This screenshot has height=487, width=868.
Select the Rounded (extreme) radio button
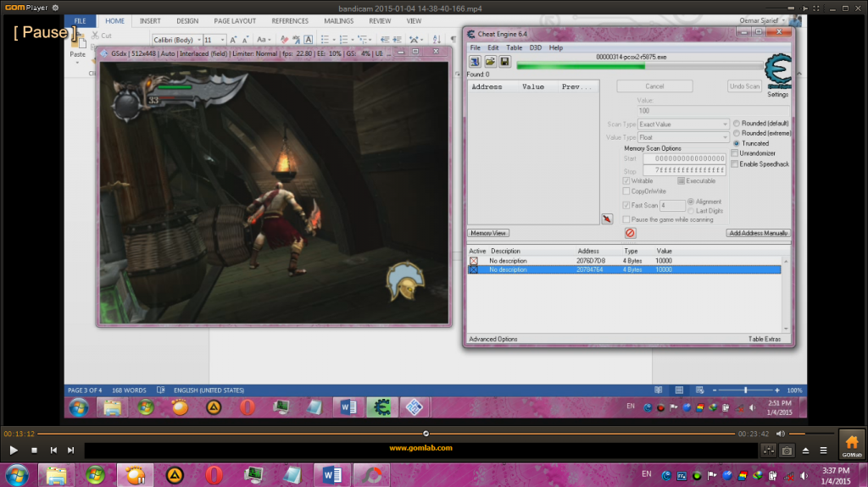coord(737,133)
